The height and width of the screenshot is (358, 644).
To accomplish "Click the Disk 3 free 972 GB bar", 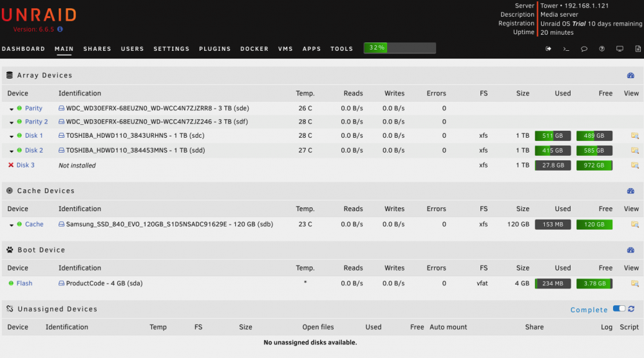I will coord(594,165).
